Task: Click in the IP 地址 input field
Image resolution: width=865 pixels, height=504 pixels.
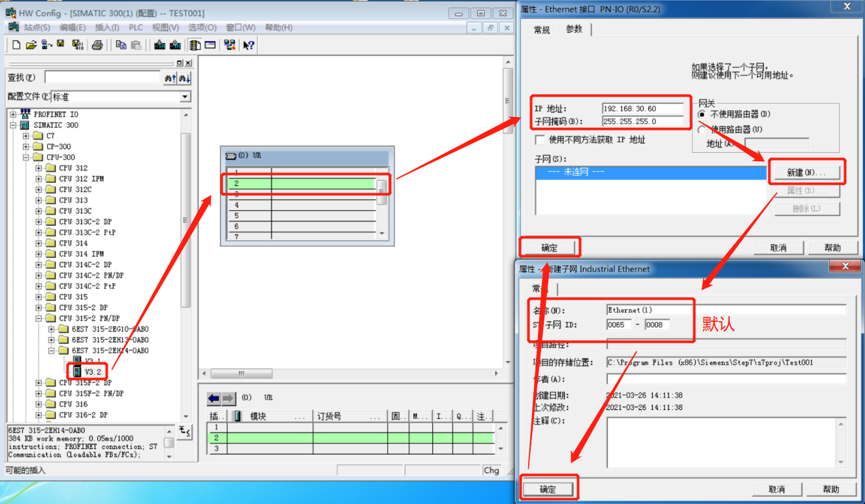Action: (643, 108)
